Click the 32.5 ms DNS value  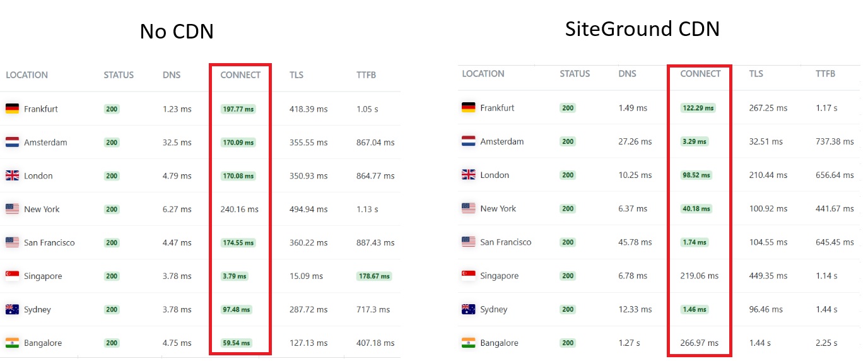[177, 142]
